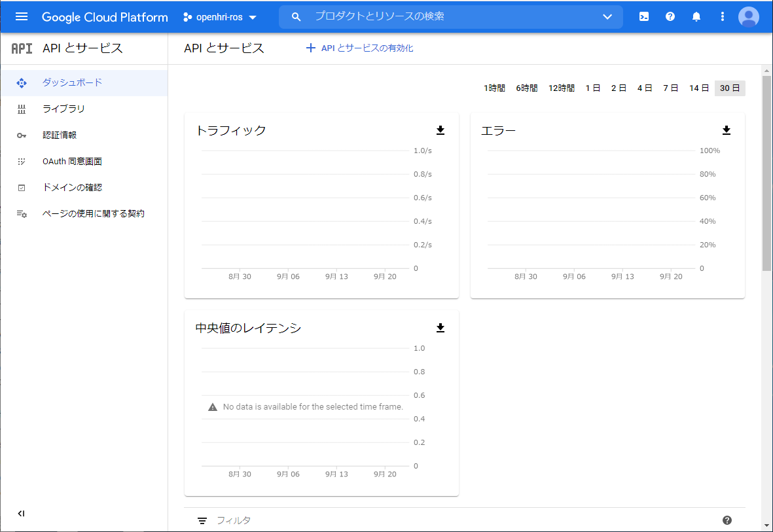
Task: Open the main navigation hamburger menu
Action: 21,17
